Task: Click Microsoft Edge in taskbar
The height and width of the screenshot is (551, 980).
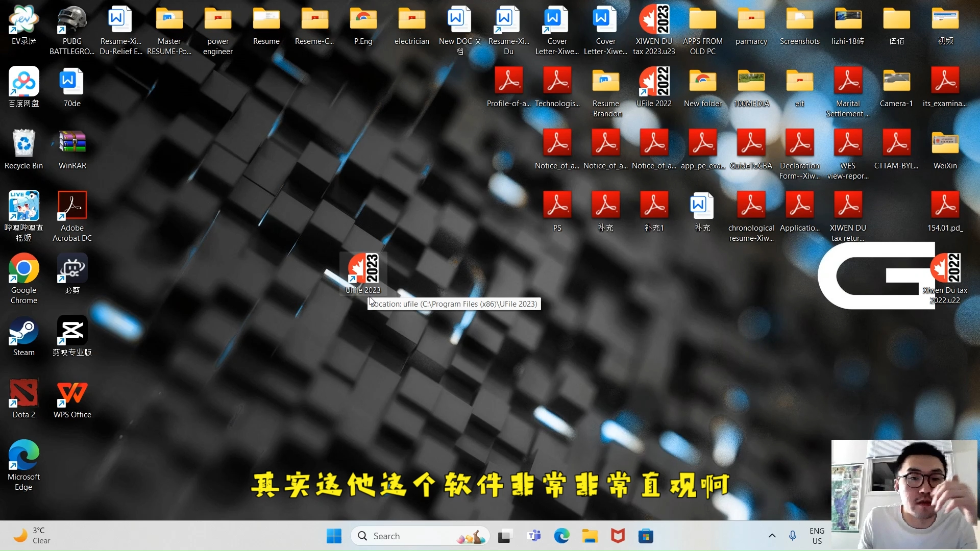Action: coord(561,536)
